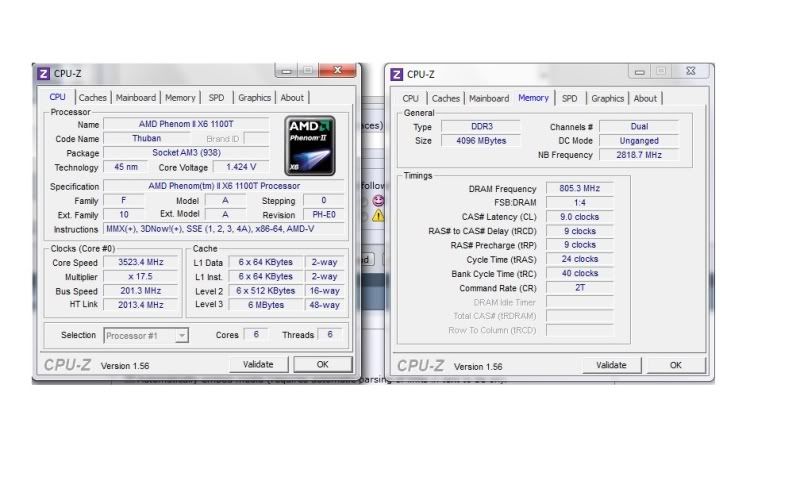Click the Channels # value 'Dual'
This screenshot has width=800, height=500.
639,127
